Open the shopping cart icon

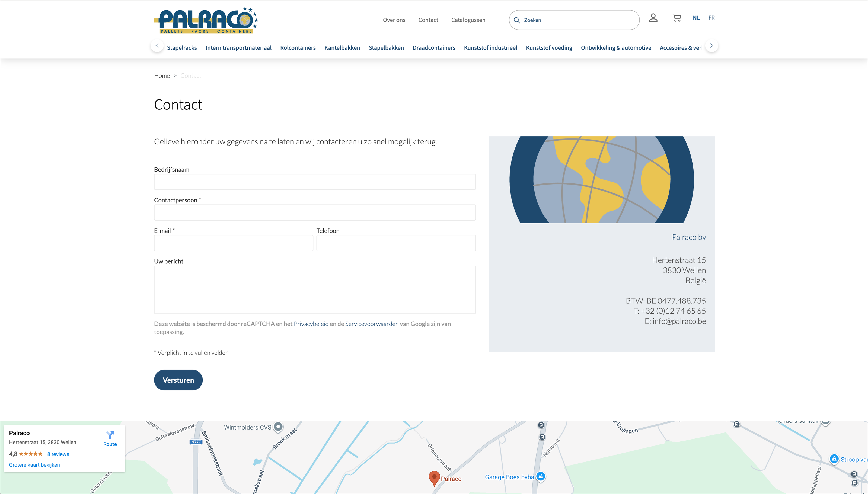click(676, 18)
